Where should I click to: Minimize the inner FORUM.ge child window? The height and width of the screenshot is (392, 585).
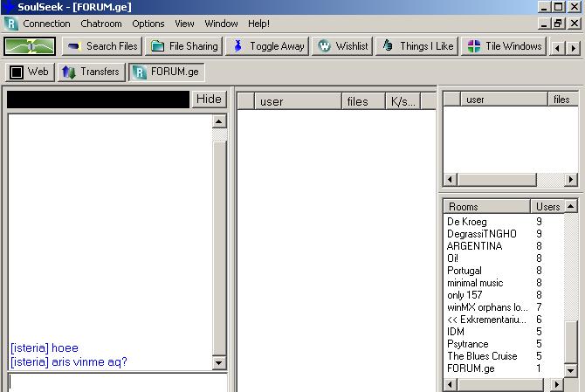tap(544, 24)
